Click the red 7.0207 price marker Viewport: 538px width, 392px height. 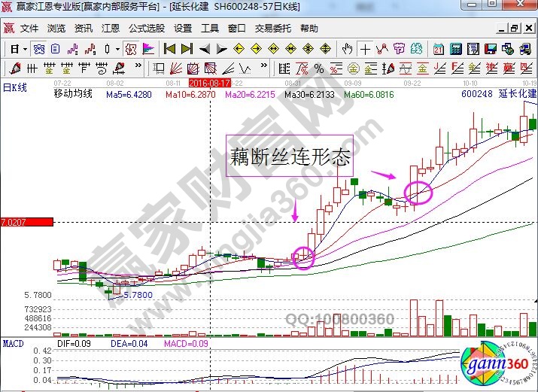(x=26, y=223)
